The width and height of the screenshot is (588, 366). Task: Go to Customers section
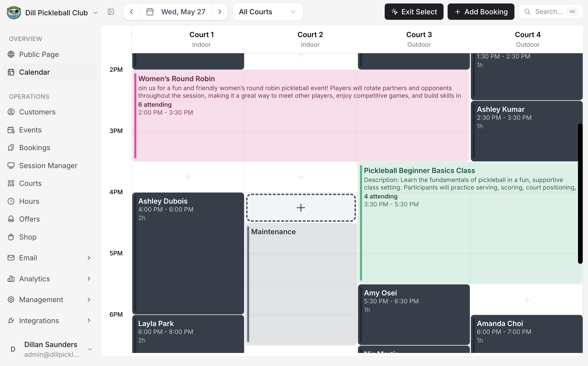[x=50, y=112]
